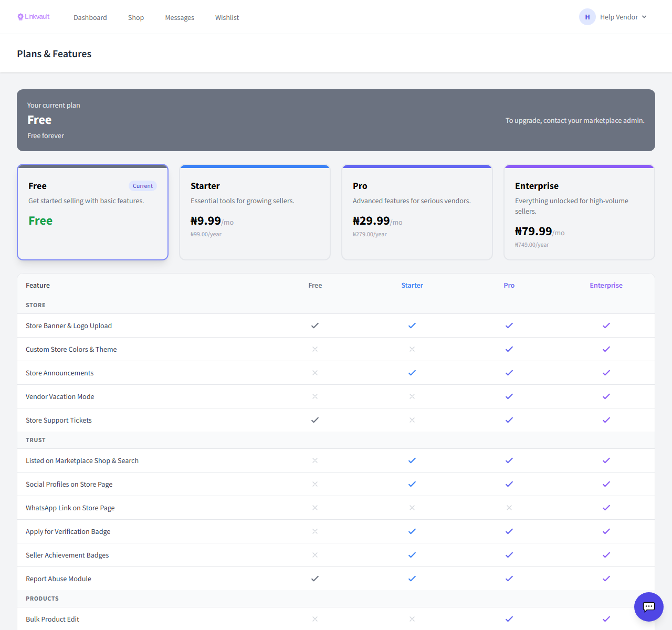Screen dimensions: 672x630
Task: Click Starter checkmark for Listed on Marketplace Shop
Action: [x=412, y=460]
